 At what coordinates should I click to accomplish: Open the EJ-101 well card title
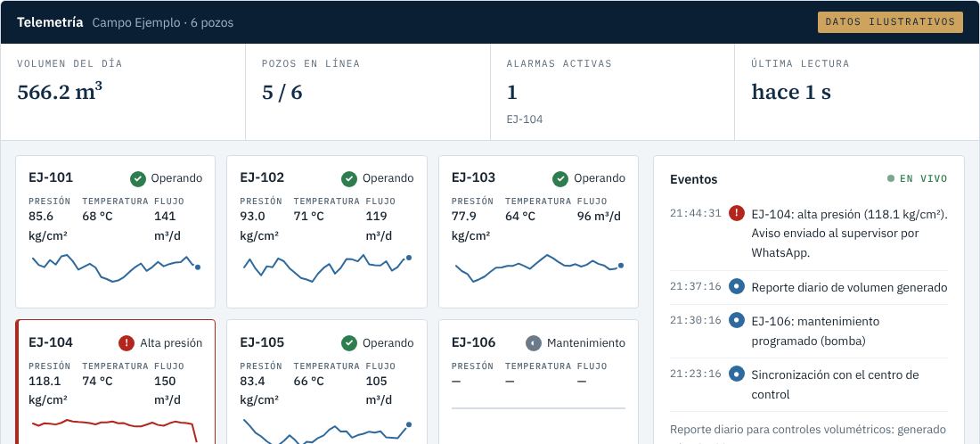tap(51, 177)
